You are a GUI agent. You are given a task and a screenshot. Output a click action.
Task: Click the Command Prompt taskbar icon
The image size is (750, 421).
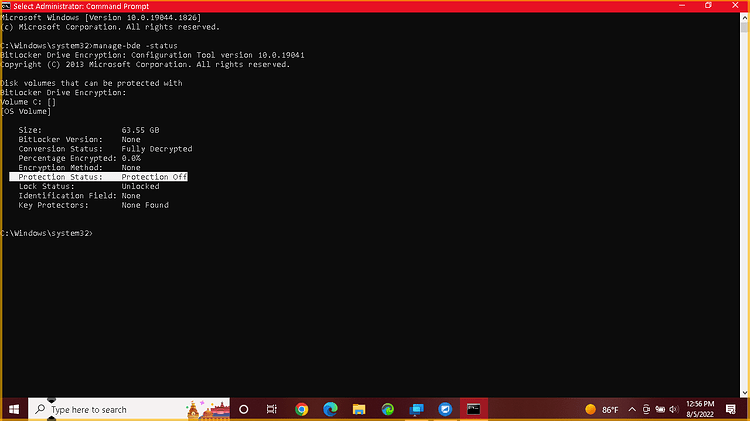pos(474,410)
